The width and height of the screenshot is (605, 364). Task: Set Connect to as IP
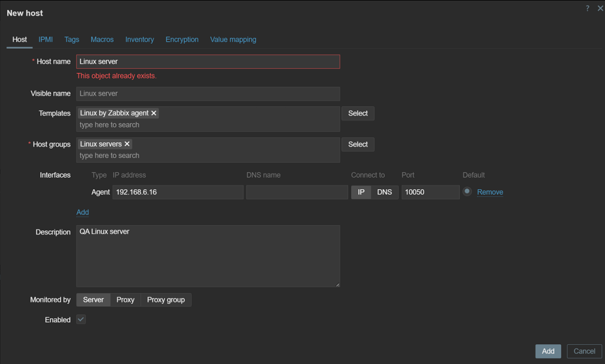pyautogui.click(x=361, y=192)
